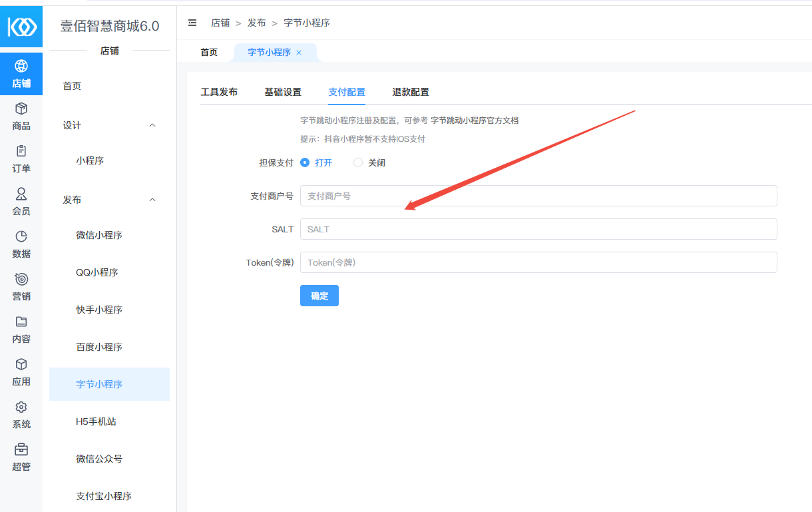Open the 商品 box icon in sidebar

tap(21, 109)
